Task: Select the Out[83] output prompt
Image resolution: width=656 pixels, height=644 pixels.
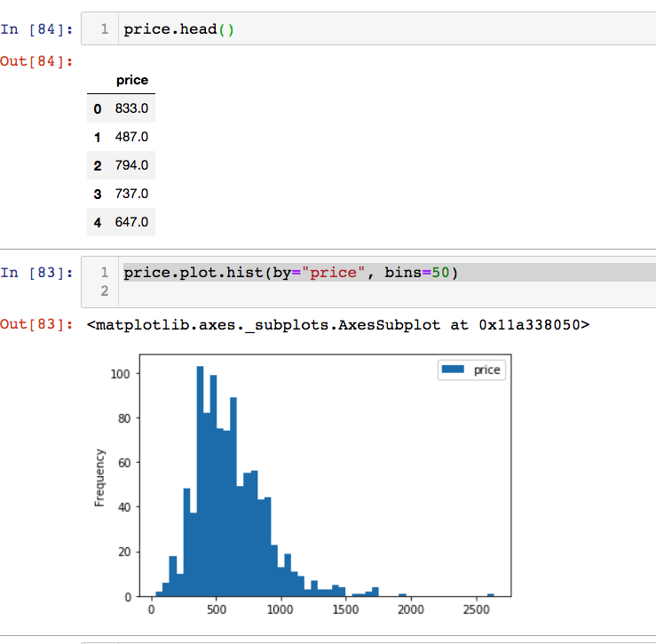Action: point(36,324)
